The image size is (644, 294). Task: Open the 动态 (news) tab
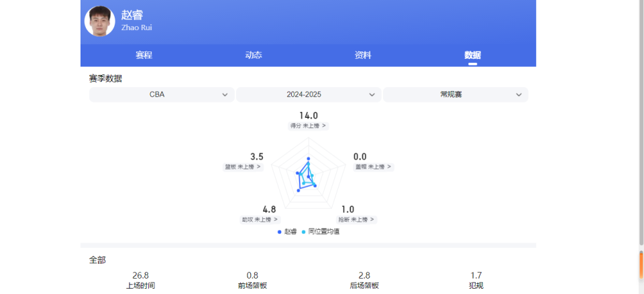tap(254, 56)
